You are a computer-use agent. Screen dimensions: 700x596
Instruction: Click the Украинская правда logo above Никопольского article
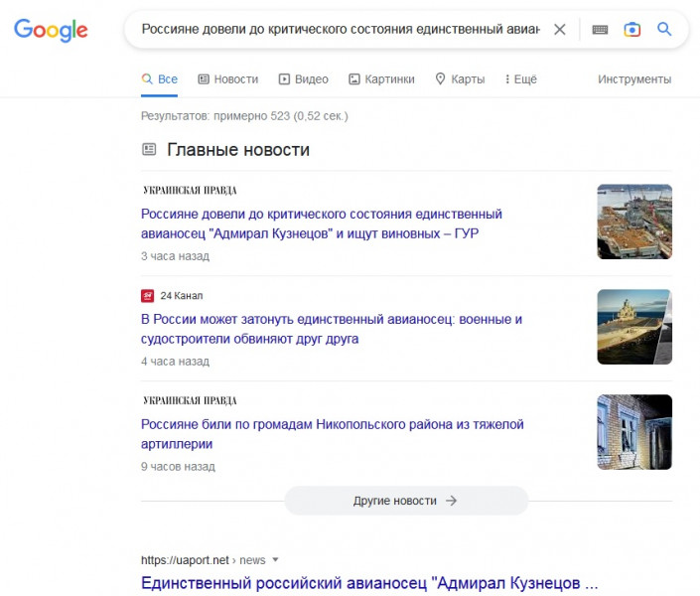tap(190, 400)
